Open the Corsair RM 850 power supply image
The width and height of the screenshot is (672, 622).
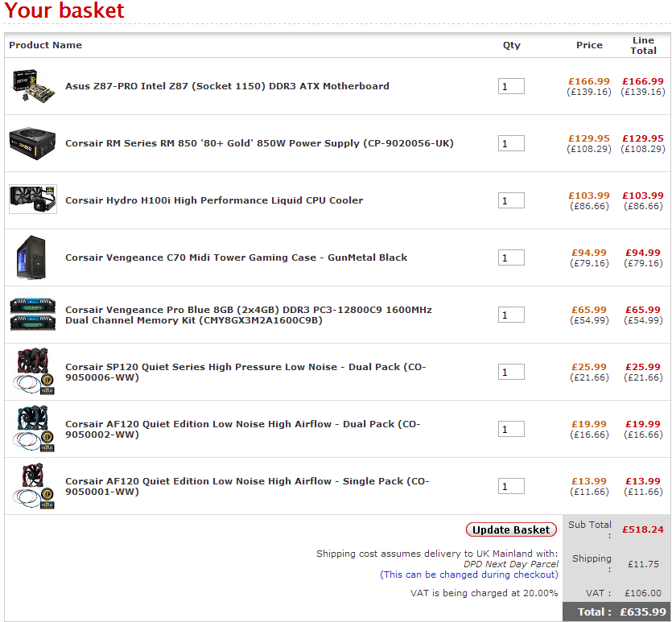(32, 143)
